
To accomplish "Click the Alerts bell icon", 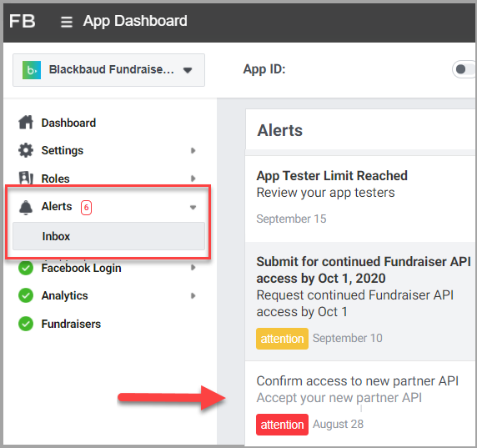I will click(x=26, y=207).
